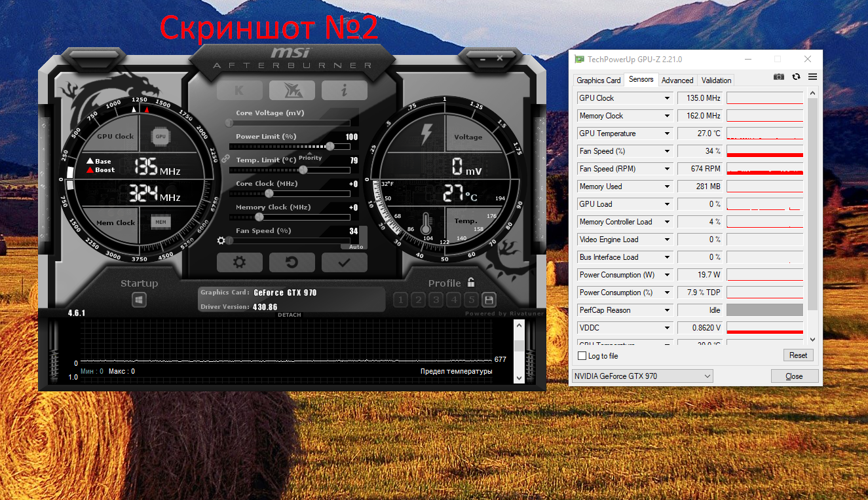Viewport: 868px width, 500px height.
Task: Click the Afterburner graph scroll-down arrow
Action: coord(519,378)
